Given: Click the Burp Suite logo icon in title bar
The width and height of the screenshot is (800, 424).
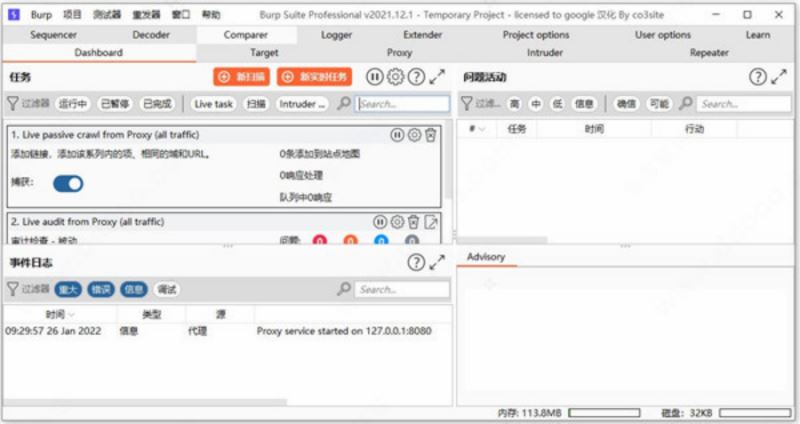Looking at the screenshot, I should pyautogui.click(x=14, y=15).
